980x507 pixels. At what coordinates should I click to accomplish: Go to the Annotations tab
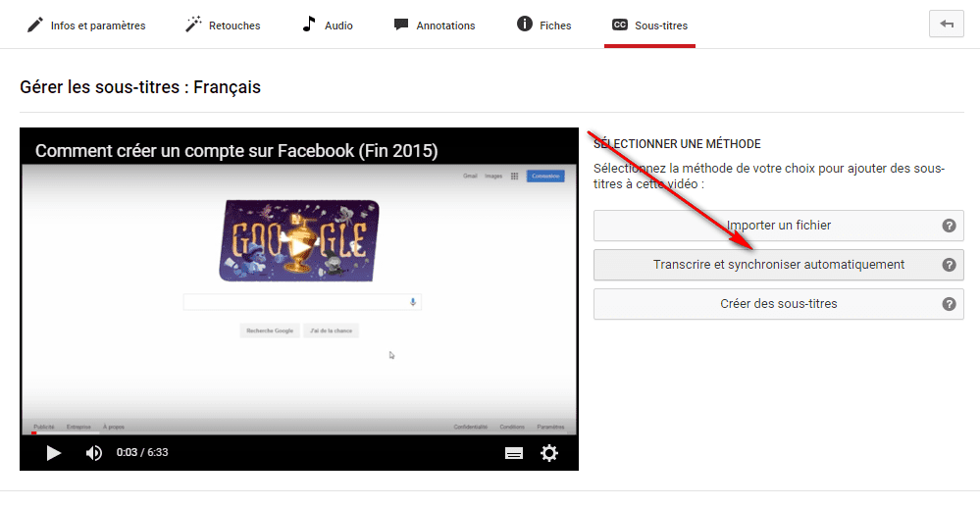[x=435, y=25]
